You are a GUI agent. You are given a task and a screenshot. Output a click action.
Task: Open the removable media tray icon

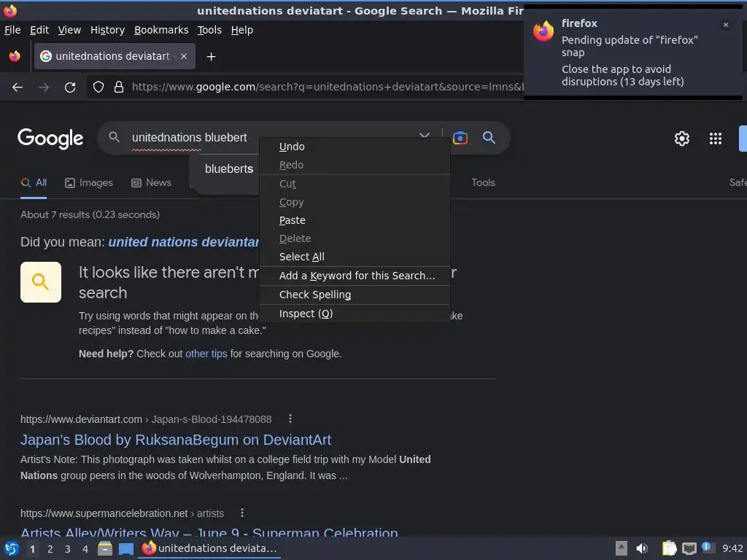click(622, 548)
